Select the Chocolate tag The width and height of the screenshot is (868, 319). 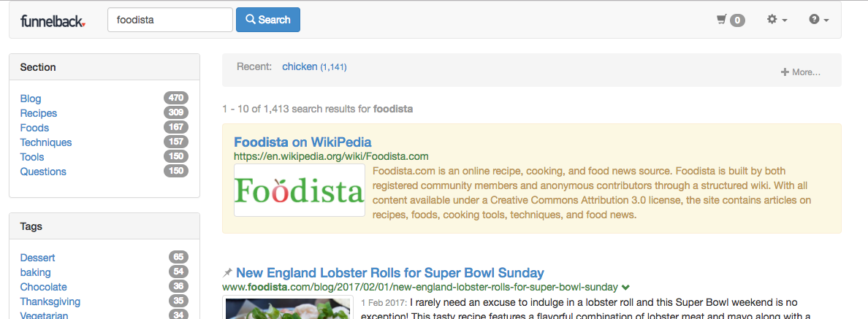(x=43, y=287)
